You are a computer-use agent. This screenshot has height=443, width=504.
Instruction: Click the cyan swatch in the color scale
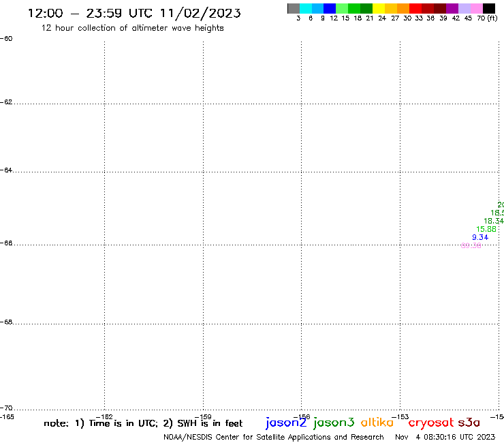(x=306, y=8)
